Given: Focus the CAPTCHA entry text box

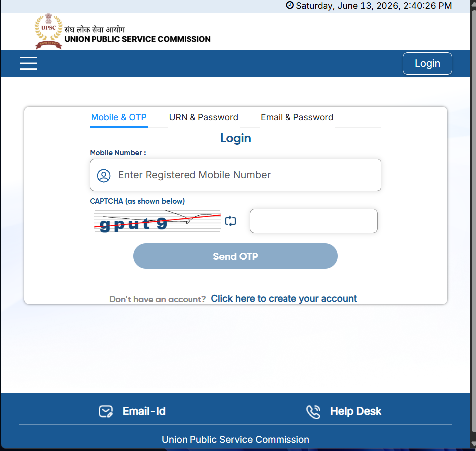Looking at the screenshot, I should (x=313, y=221).
